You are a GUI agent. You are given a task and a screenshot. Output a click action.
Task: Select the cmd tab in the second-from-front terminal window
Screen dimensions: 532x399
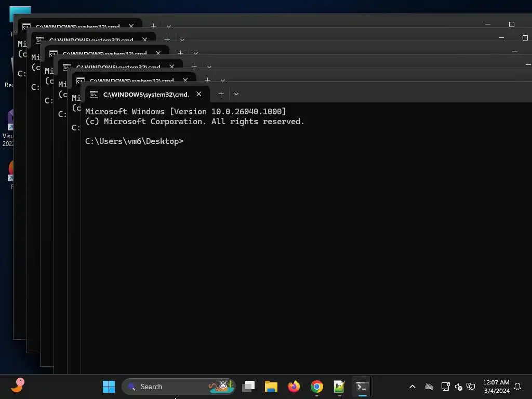[x=134, y=78]
